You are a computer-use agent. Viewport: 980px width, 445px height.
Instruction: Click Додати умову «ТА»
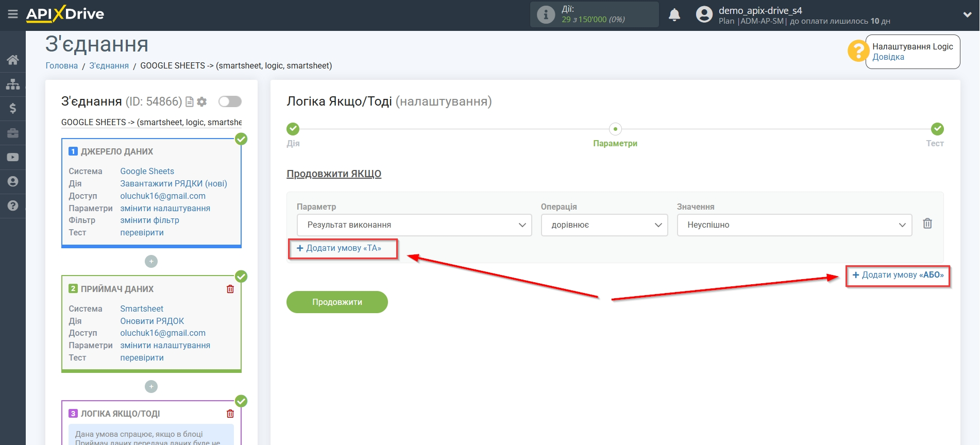pyautogui.click(x=339, y=248)
